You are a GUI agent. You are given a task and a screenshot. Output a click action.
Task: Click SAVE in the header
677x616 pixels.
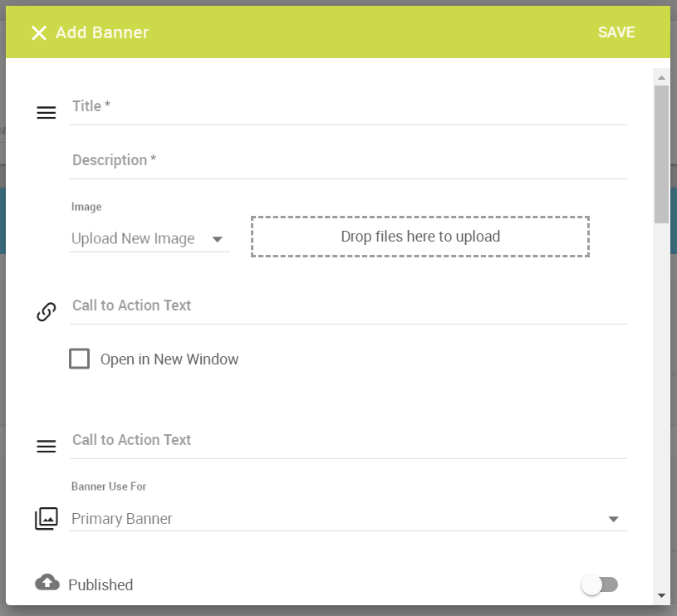point(616,32)
